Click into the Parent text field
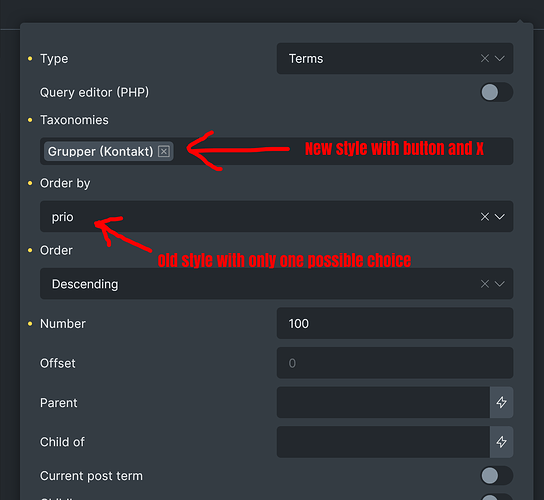The image size is (544, 500). [x=383, y=402]
